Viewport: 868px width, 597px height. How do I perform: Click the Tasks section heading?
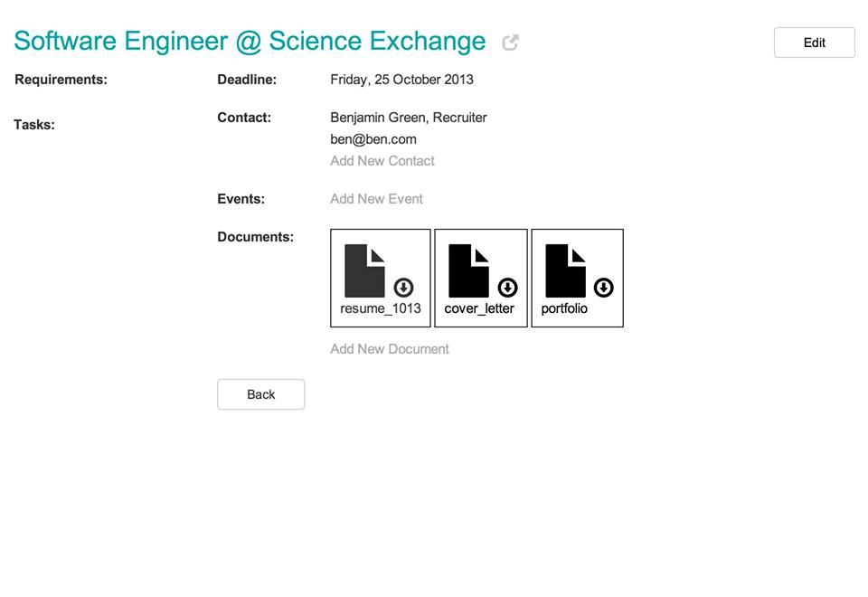[x=34, y=125]
